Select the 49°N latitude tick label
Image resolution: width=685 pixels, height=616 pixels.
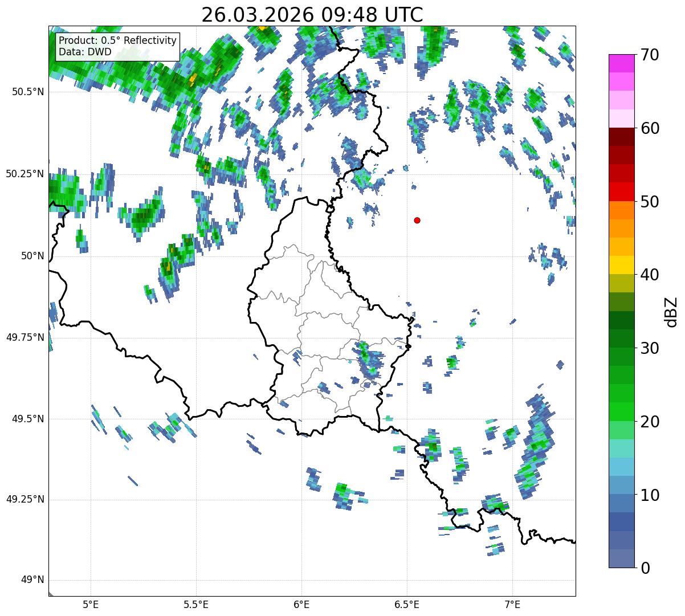pos(32,580)
